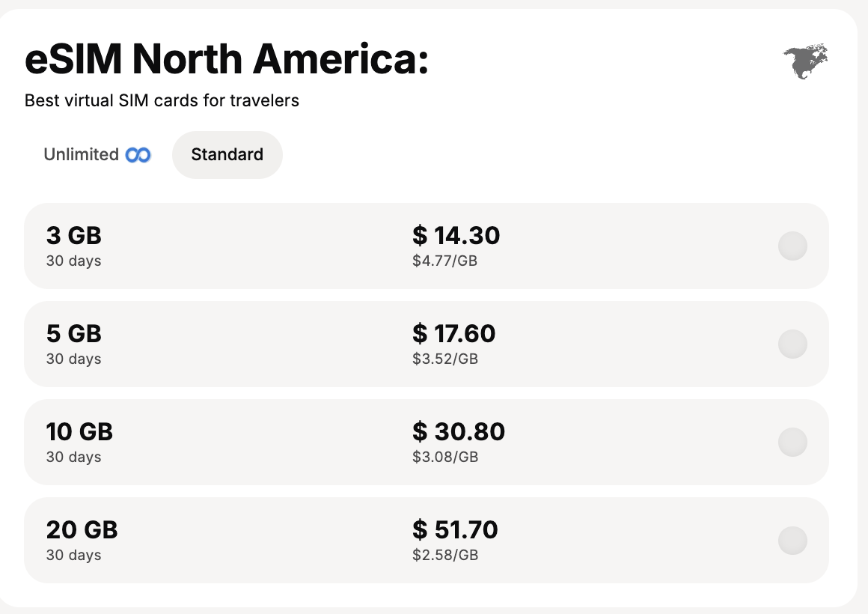The width and height of the screenshot is (868, 614).
Task: Click the eSIM North America heading
Action: coord(227,58)
